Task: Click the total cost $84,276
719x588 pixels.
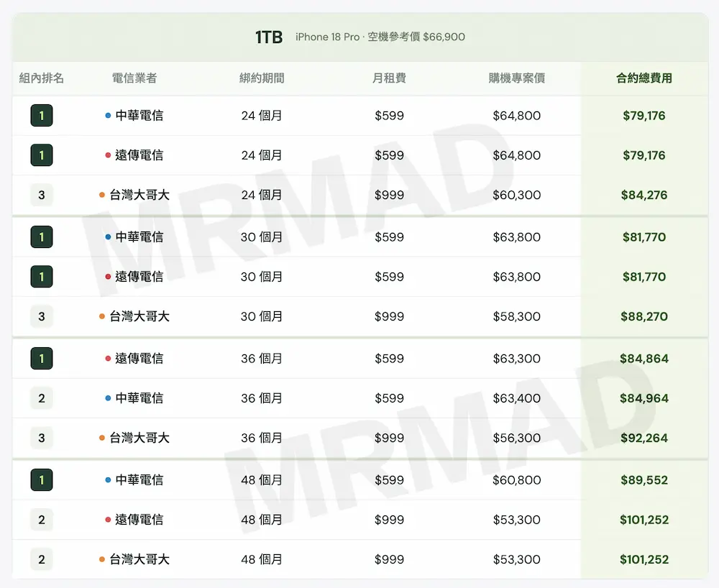Action: tap(644, 195)
